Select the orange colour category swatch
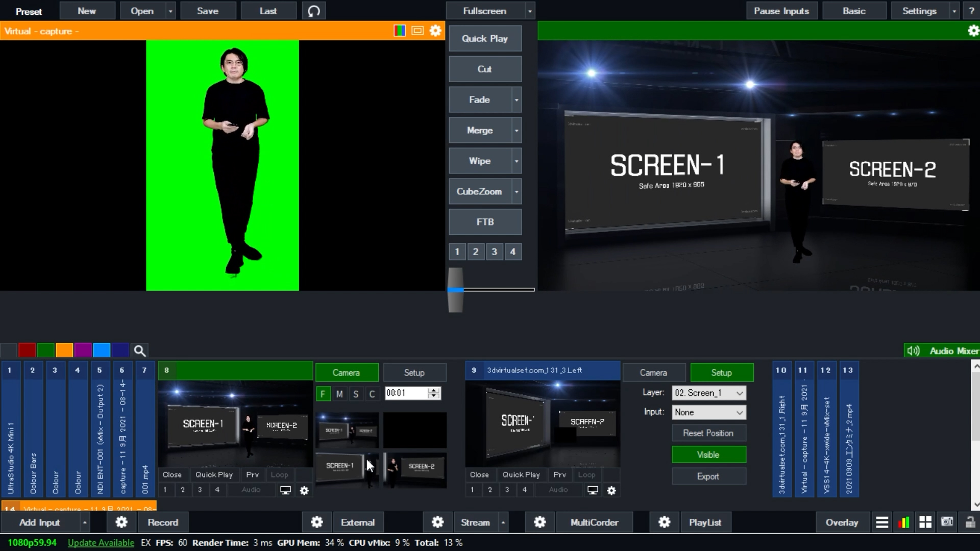 click(x=64, y=350)
